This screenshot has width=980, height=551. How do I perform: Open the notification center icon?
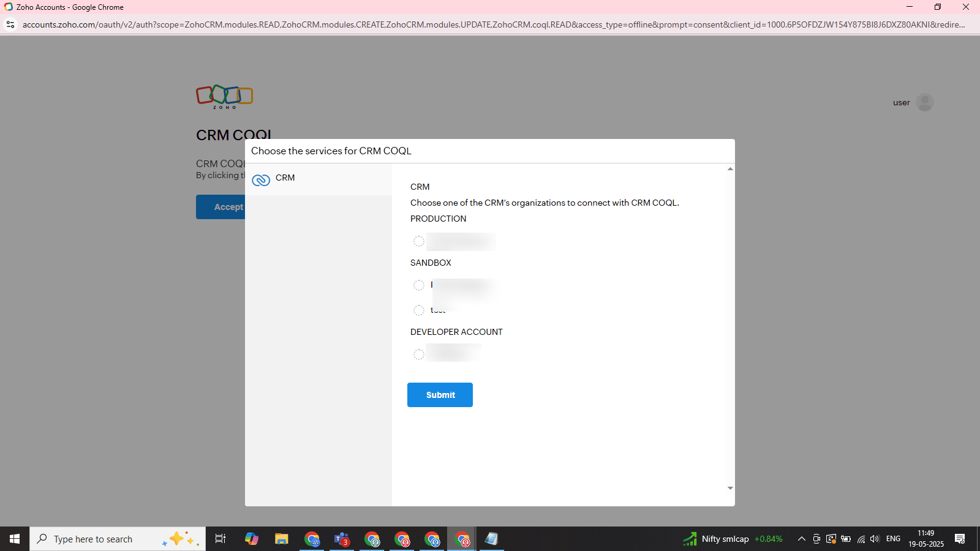pos(960,539)
